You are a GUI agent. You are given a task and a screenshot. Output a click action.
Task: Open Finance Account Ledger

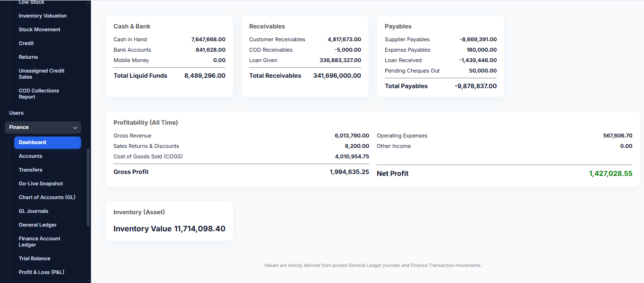click(39, 241)
